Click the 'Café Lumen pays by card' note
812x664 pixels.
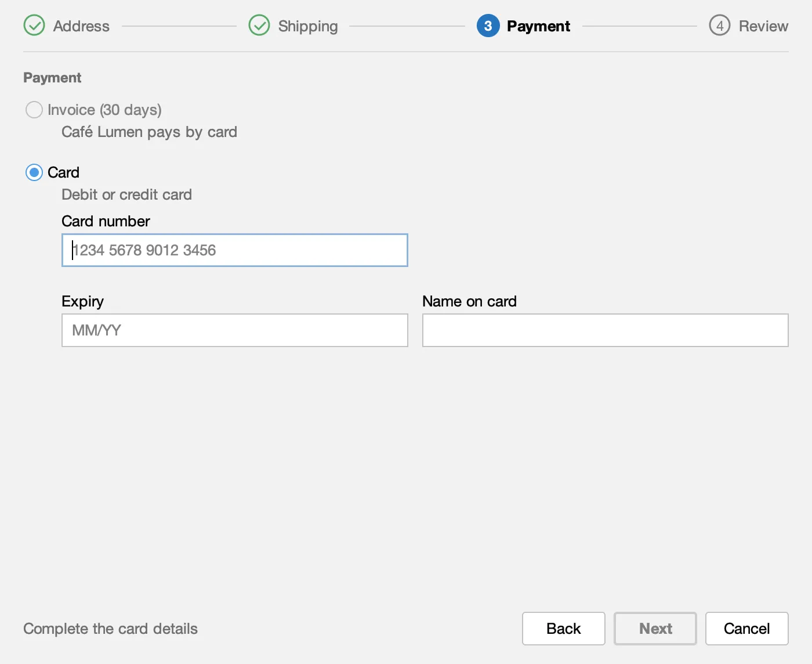150,132
